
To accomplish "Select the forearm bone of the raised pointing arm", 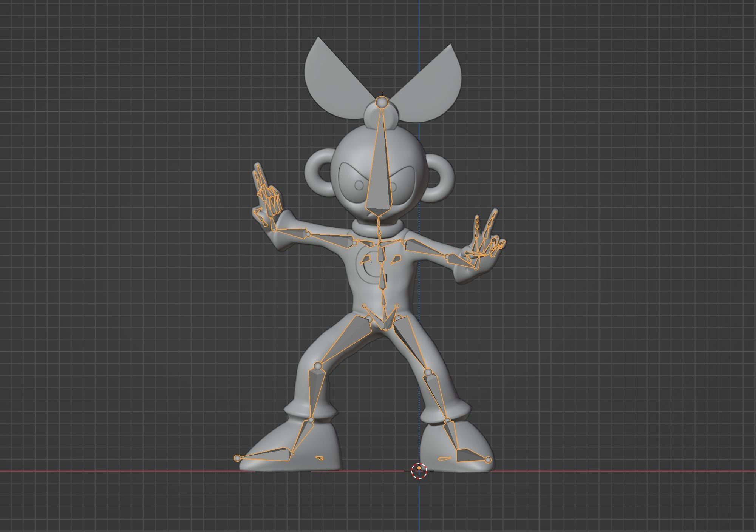I will point(291,233).
